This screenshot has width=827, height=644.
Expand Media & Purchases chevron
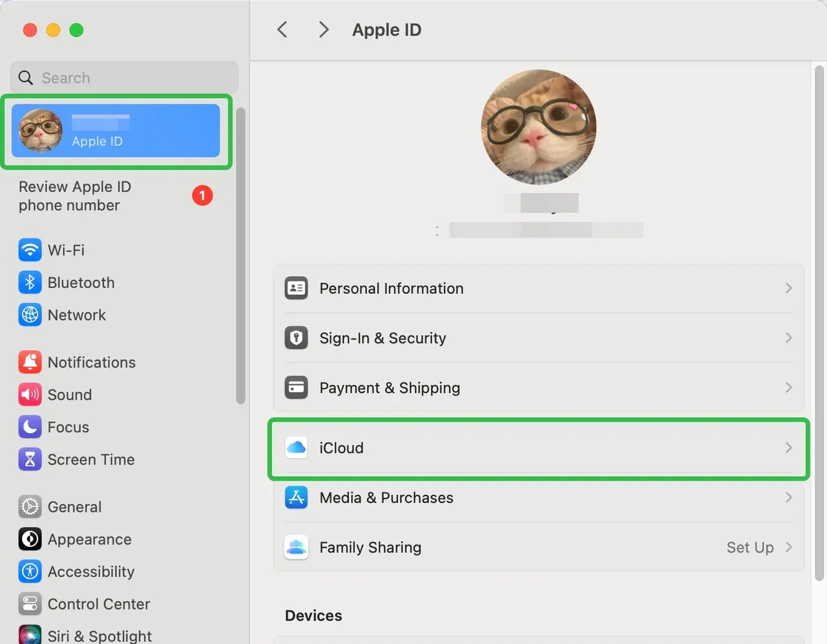tap(788, 497)
